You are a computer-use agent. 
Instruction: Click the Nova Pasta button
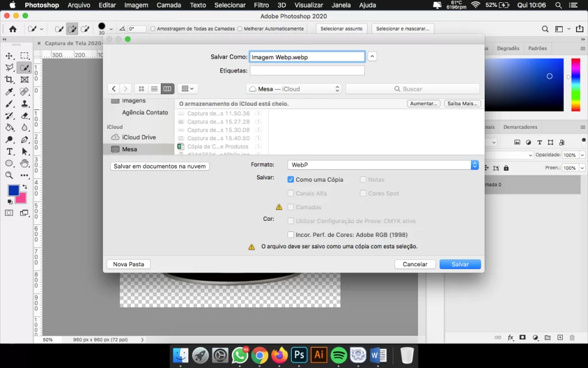pyautogui.click(x=129, y=264)
